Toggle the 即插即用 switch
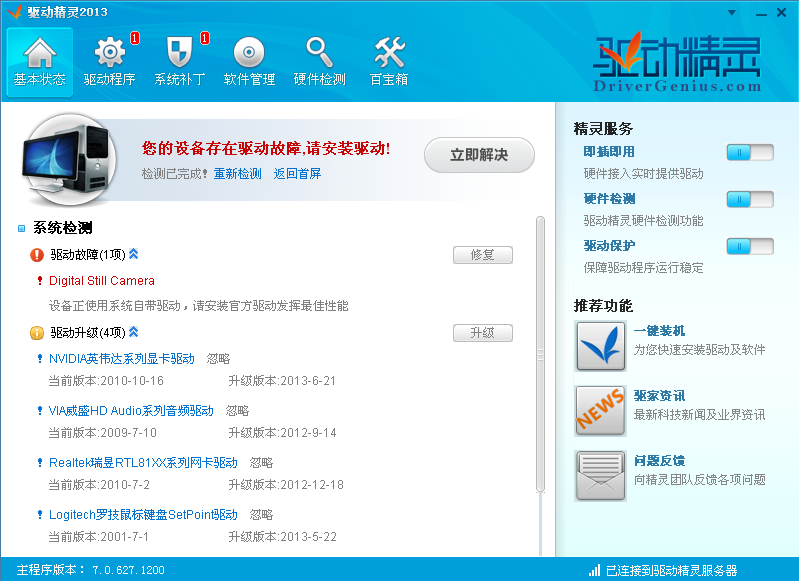 [x=750, y=152]
